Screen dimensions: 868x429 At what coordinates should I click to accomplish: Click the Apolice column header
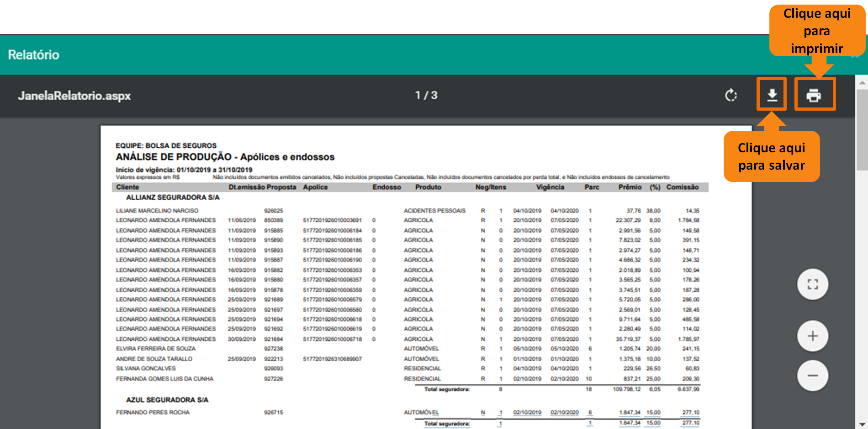pyautogui.click(x=315, y=187)
